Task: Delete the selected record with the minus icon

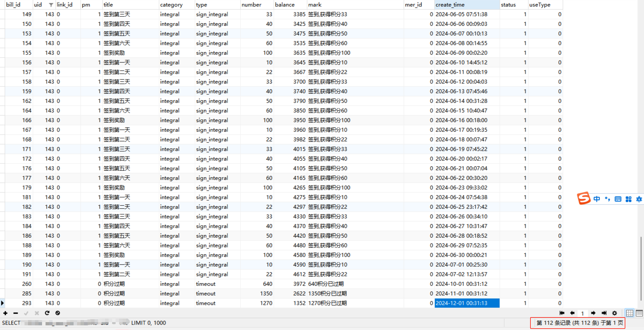Action: point(16,313)
